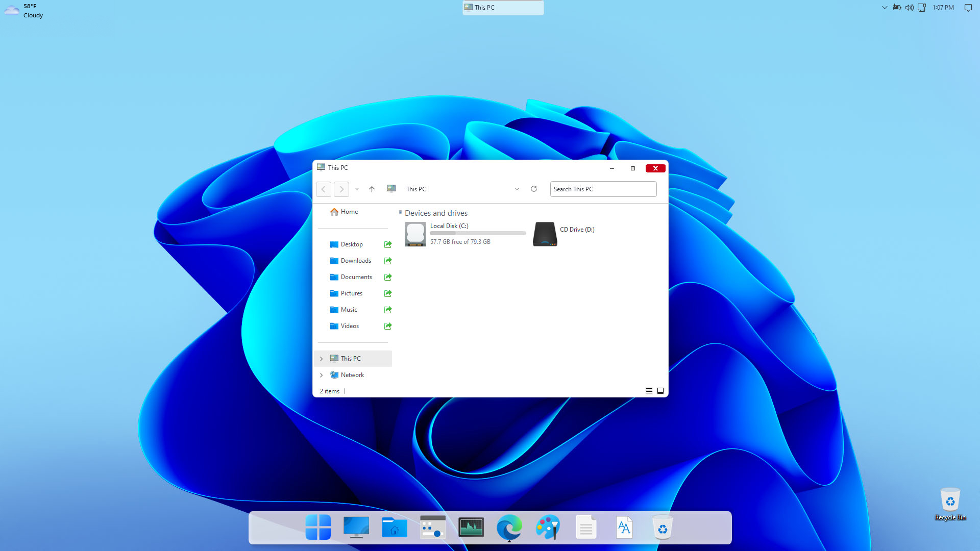Expand the Network tree node
980x551 pixels.
pos(321,375)
